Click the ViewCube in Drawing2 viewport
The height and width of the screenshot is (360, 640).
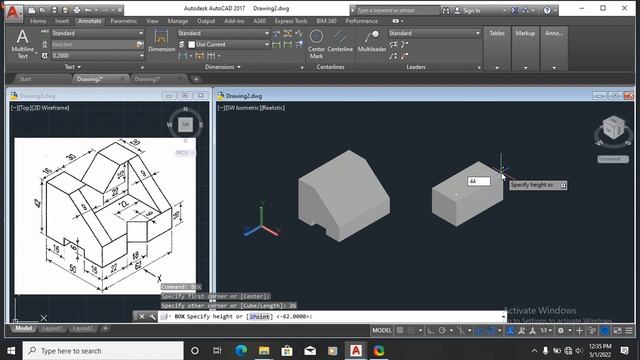pyautogui.click(x=613, y=128)
